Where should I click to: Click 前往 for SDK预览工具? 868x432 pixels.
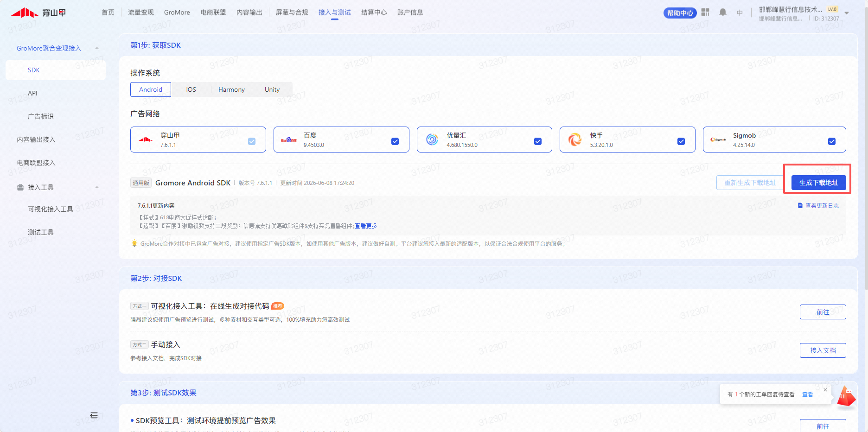pyautogui.click(x=823, y=426)
